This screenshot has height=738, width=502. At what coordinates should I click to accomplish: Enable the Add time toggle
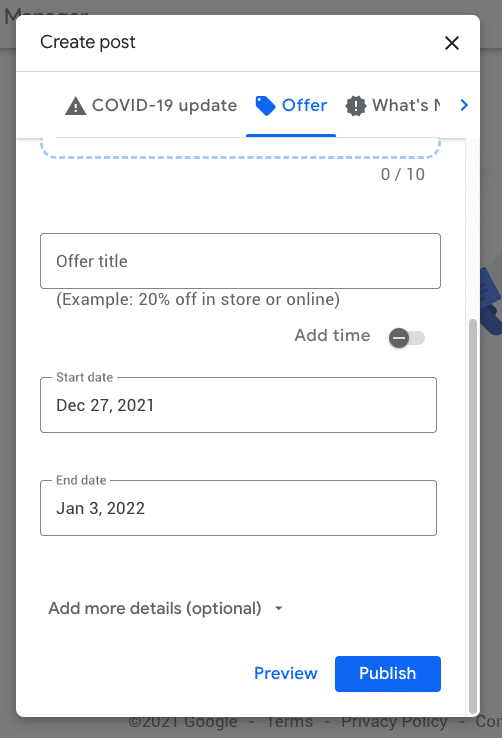coord(406,338)
